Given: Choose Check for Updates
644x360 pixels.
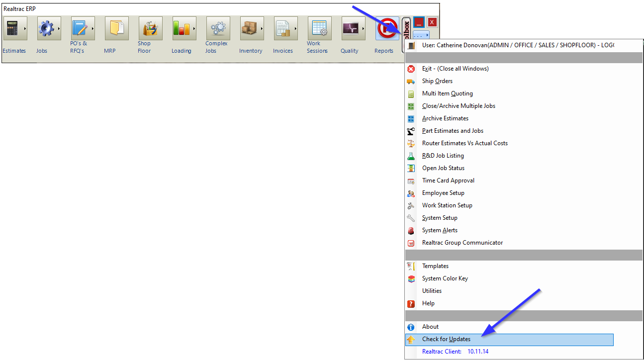Looking at the screenshot, I should [x=510, y=340].
